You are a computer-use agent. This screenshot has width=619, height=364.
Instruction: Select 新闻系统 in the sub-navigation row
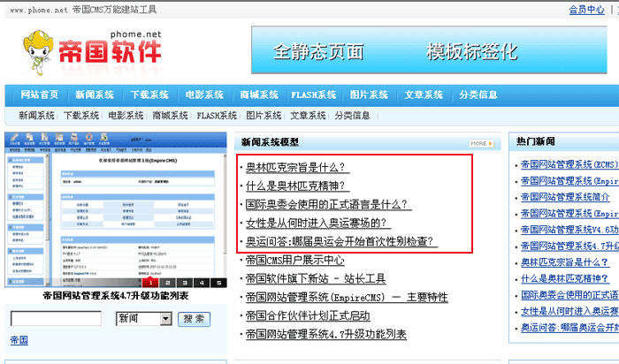(36, 116)
